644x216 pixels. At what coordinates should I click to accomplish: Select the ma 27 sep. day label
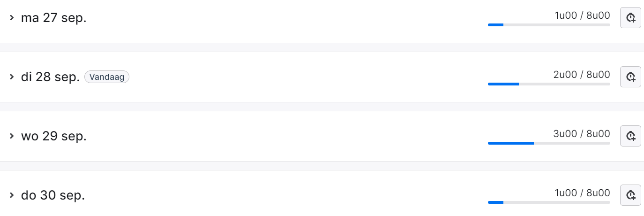54,18
